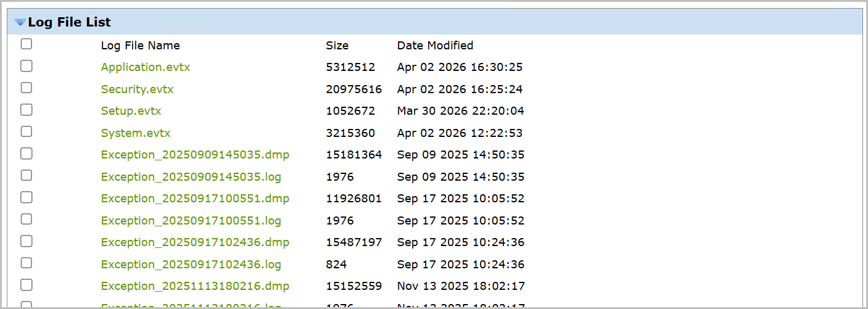Enable the System.evtx row checkbox
This screenshot has height=309, width=868.
click(27, 131)
